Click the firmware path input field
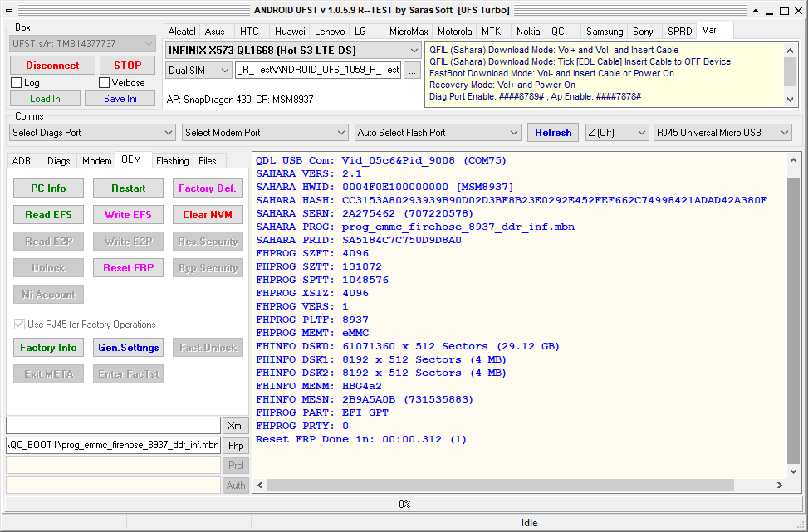808x532 pixels. (318, 71)
